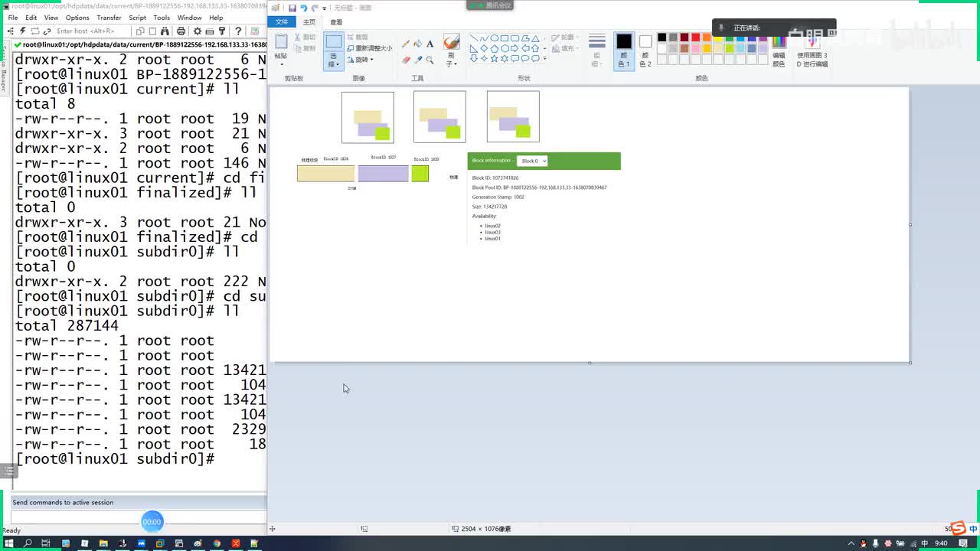This screenshot has height=551, width=980.
Task: Select the Pencil tool in Paint
Action: [406, 44]
